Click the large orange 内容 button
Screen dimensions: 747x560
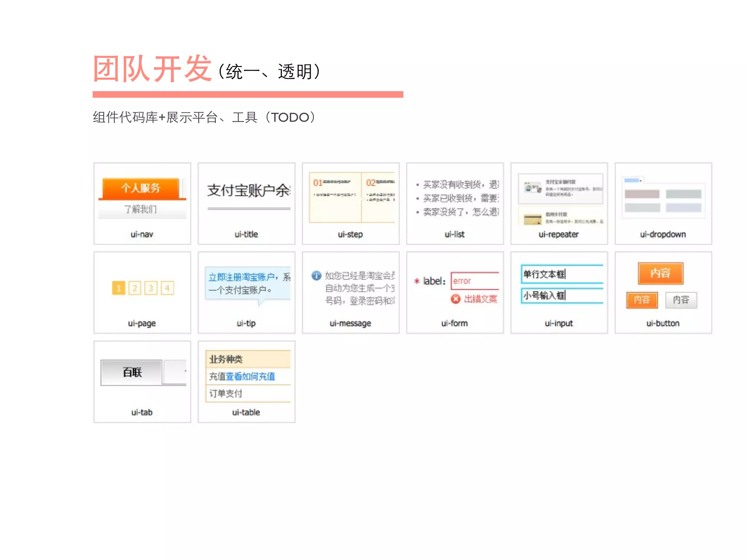pos(661,273)
